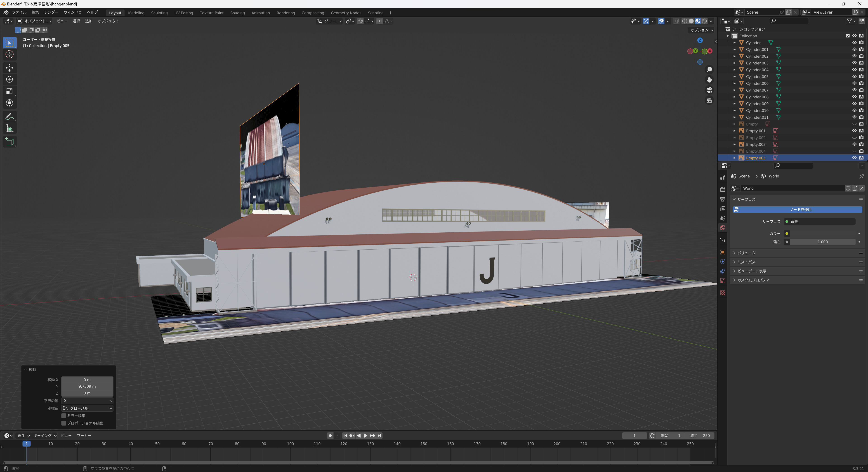This screenshot has width=868, height=472.
Task: Pin the World properties context
Action: [x=862, y=176]
